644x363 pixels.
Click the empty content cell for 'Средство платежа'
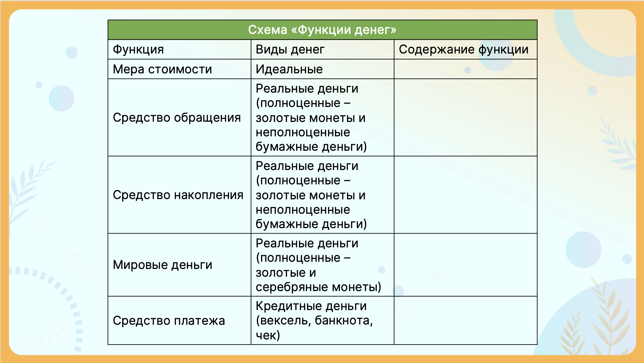[465, 320]
